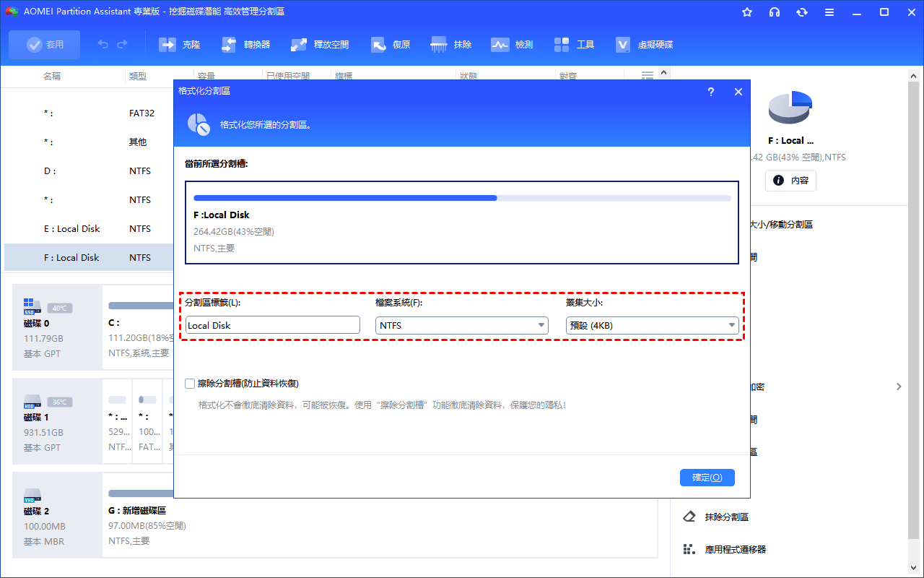Close the format partition dialog

coord(738,92)
